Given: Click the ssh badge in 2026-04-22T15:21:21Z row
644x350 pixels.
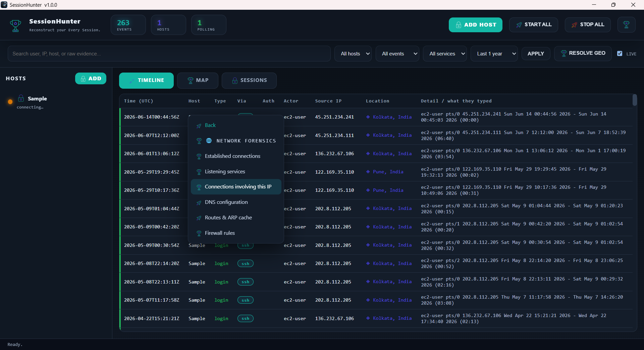Looking at the screenshot, I should coord(245,318).
